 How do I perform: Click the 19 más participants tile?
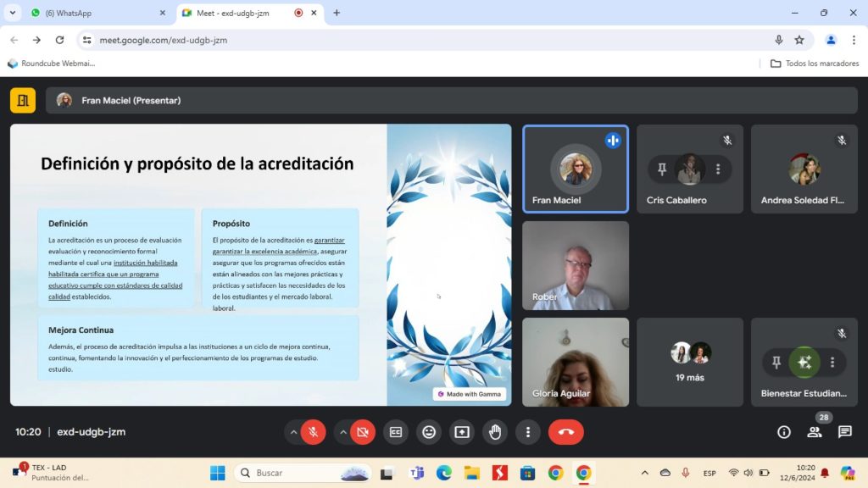[690, 362]
